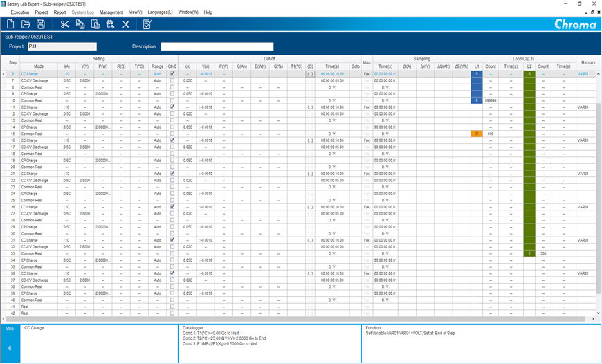602x364 pixels.
Task: Uncheck the Qt=0 checkbox for step 6
Action: [172, 73]
